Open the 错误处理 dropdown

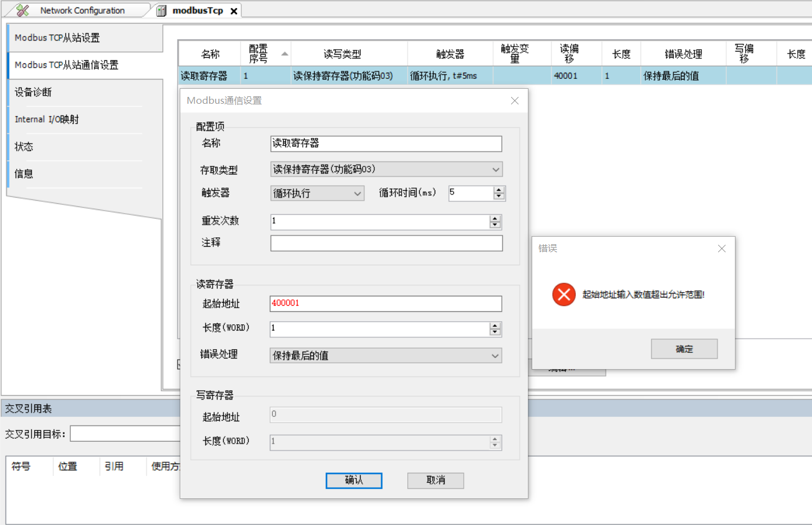click(x=496, y=356)
